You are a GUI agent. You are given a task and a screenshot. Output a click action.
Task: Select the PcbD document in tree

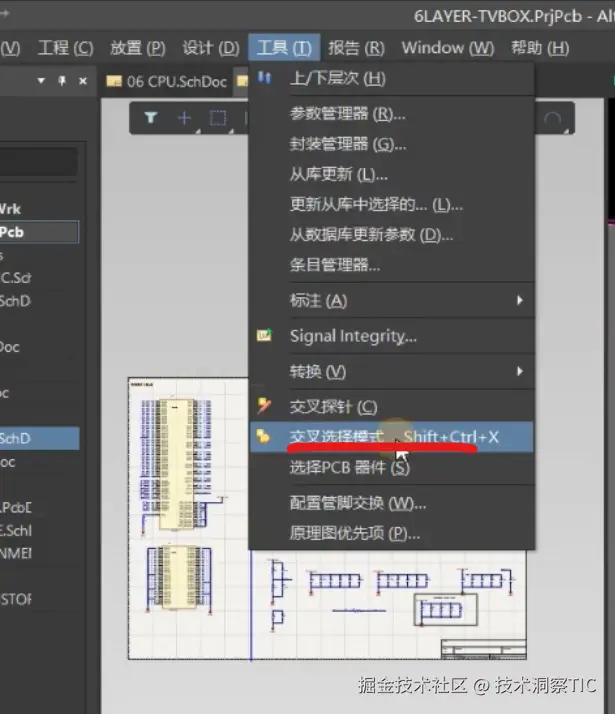(16, 507)
